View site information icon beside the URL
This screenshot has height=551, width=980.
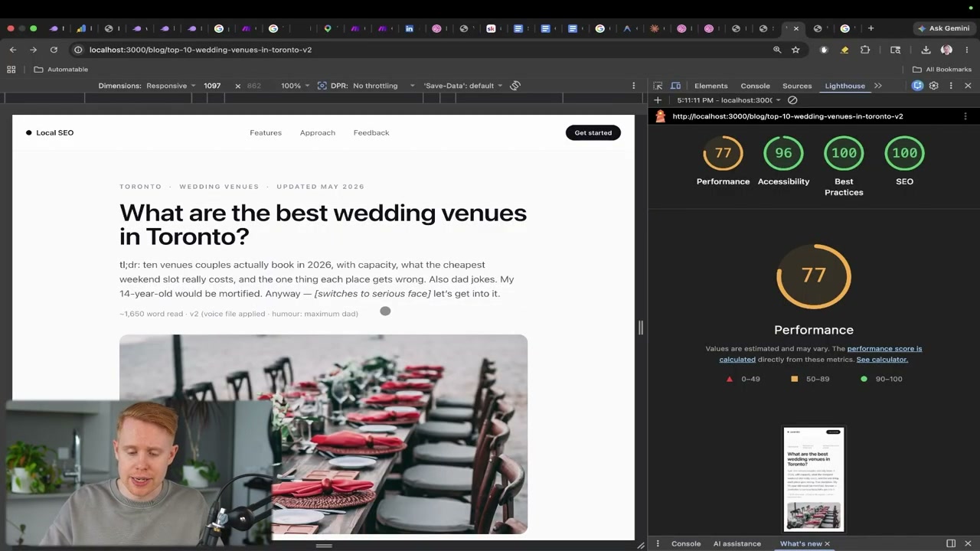[x=78, y=50]
